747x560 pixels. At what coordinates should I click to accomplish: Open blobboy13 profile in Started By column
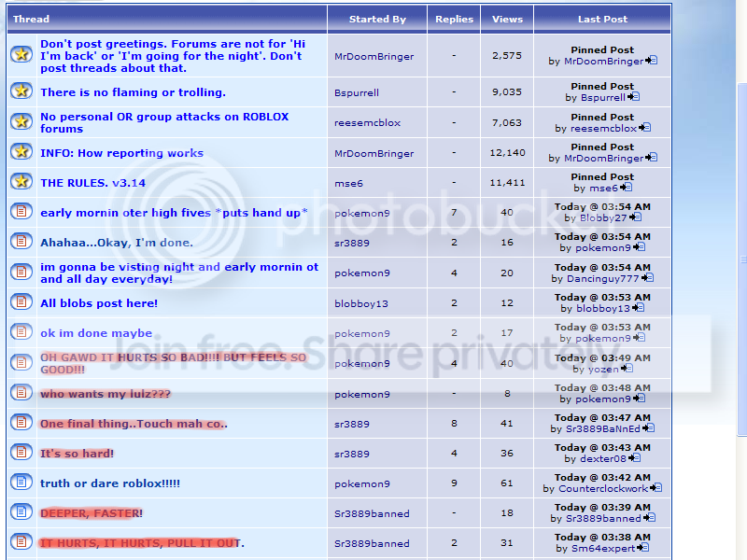(361, 304)
